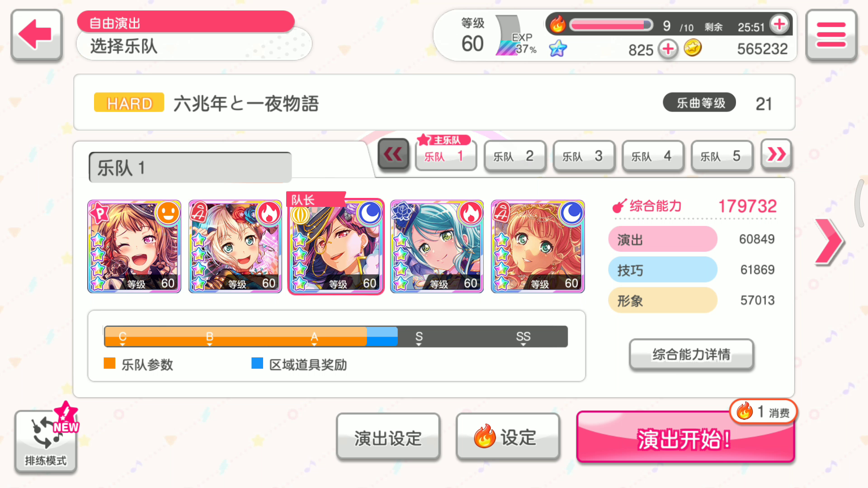
Task: Switch to the 乐队 4 tab
Action: coord(652,156)
